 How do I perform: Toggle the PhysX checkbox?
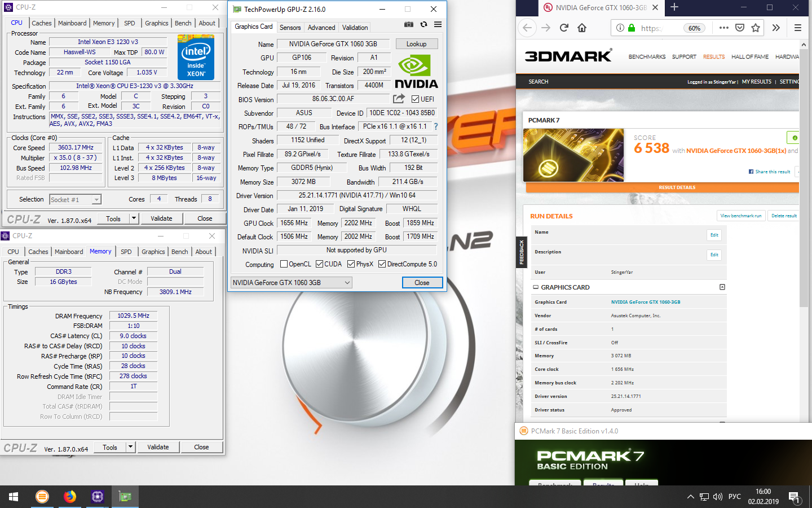click(x=351, y=264)
